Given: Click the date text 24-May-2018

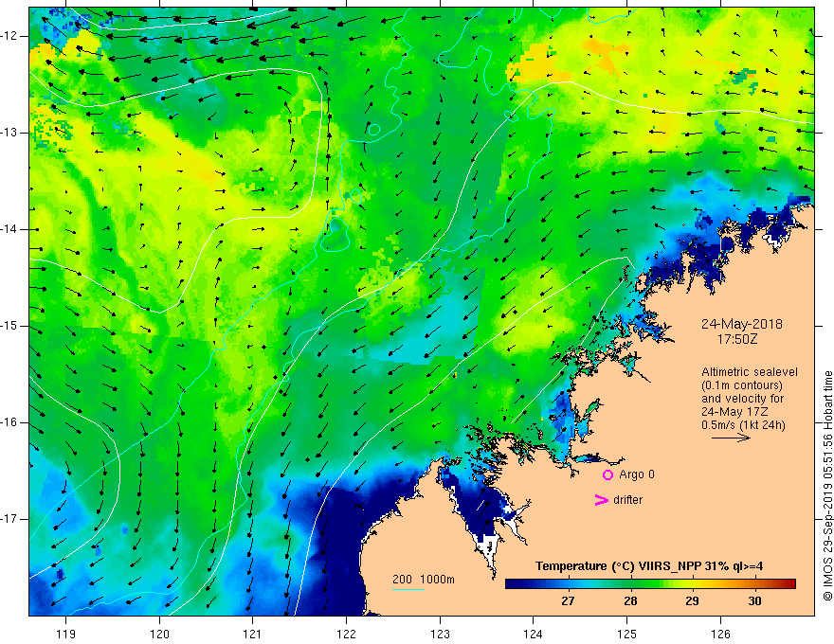Looking at the screenshot, I should pyautogui.click(x=741, y=324).
